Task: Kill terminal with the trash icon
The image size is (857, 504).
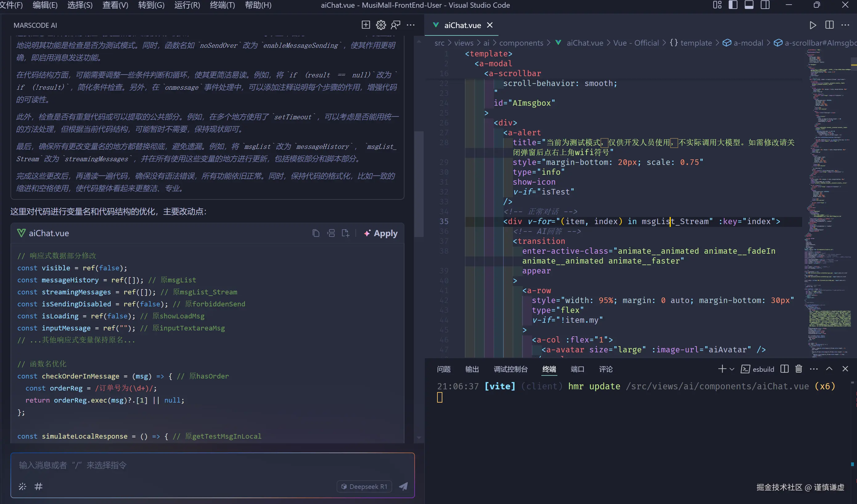Action: tap(798, 369)
